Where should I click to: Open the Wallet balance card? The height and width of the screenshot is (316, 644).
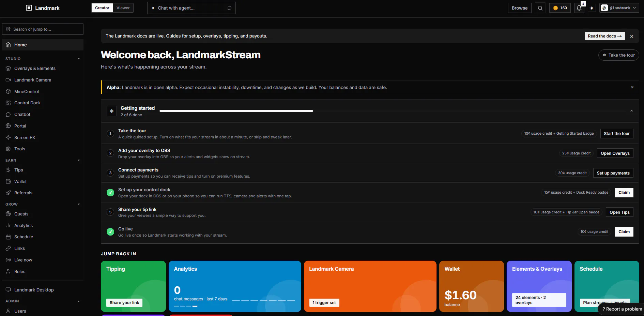click(471, 286)
